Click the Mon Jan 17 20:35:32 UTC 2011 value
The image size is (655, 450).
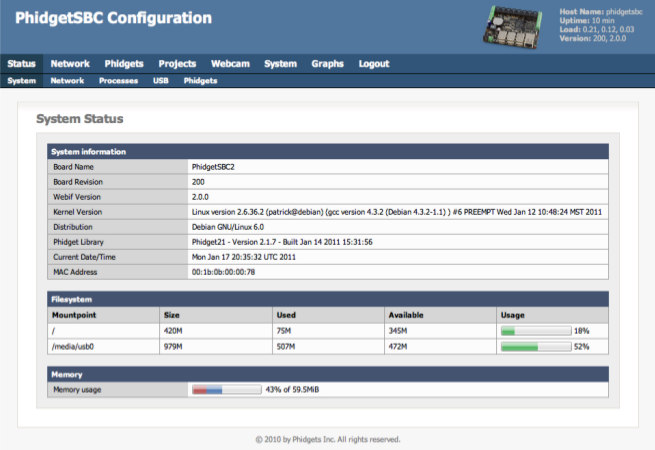click(244, 257)
